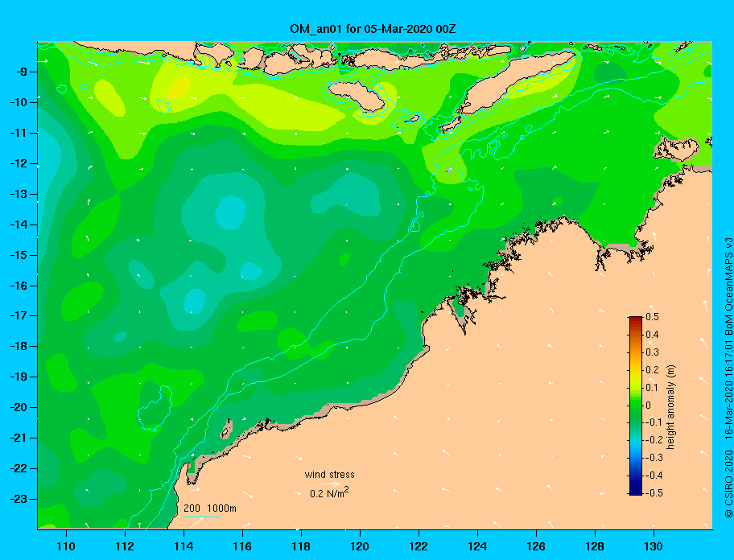Click longitude label '130' on the x-axis
734x560 pixels.
click(x=654, y=546)
